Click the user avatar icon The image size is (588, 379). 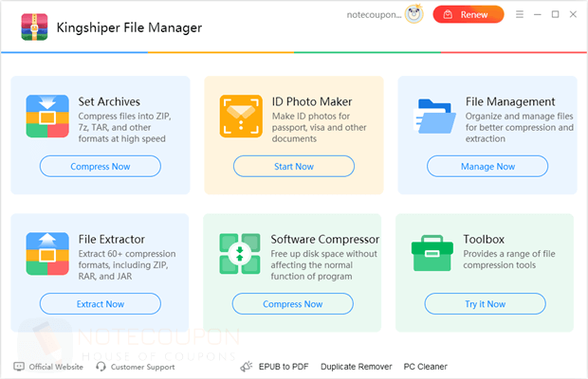(414, 14)
